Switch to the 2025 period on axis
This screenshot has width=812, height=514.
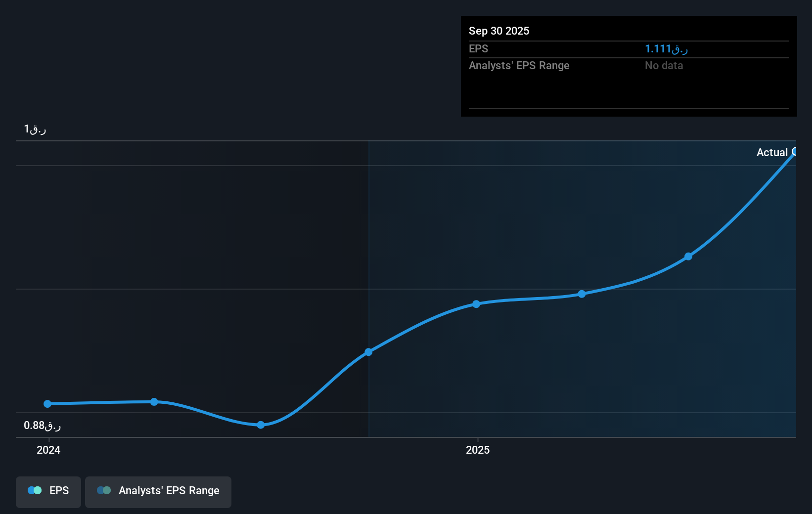(x=477, y=450)
